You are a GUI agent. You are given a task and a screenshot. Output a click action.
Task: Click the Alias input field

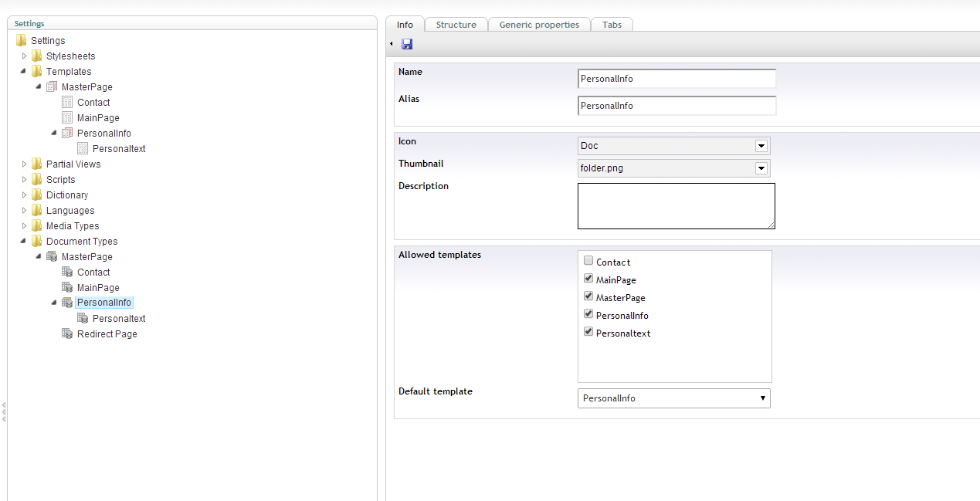[x=676, y=106]
